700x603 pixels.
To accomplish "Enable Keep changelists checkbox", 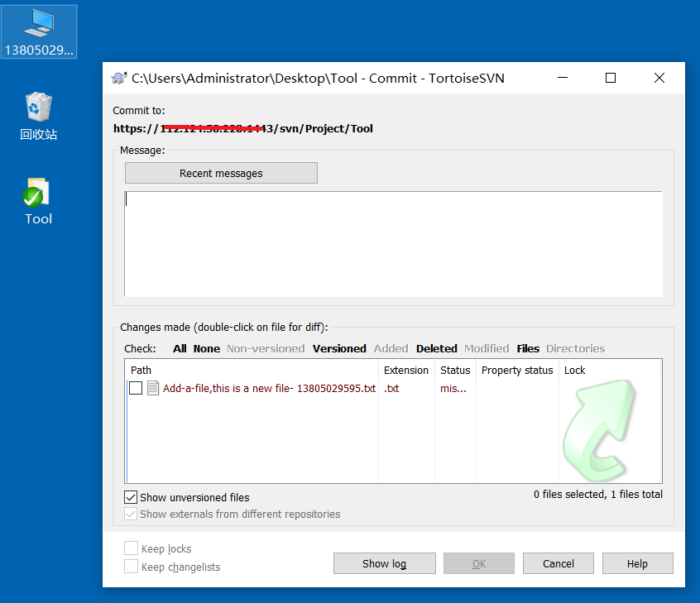I will click(131, 567).
